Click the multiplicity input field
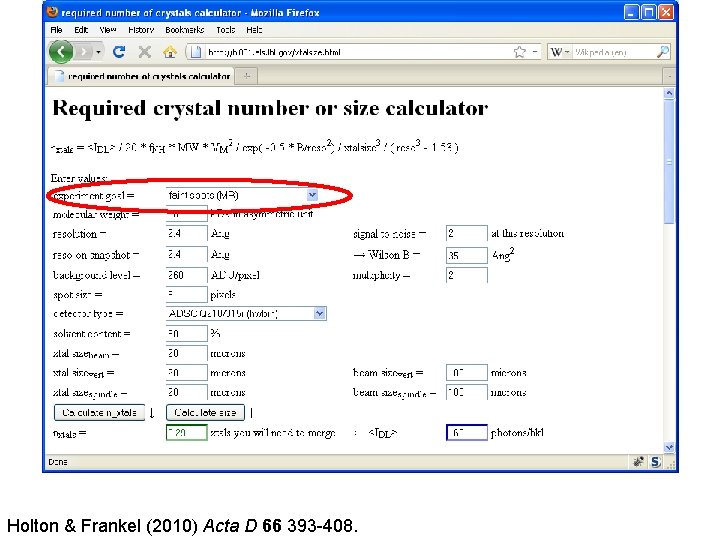Screen dimensions: 720x540 pos(467,275)
